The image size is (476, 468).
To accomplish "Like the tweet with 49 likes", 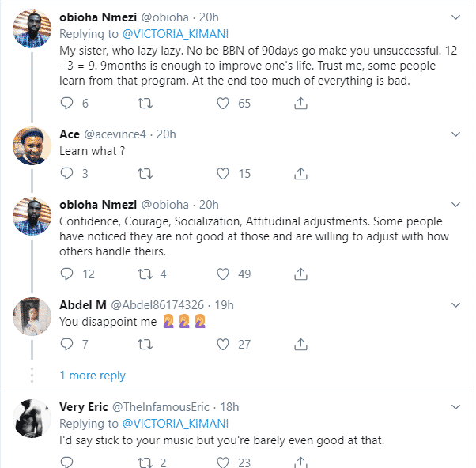I will point(224,274).
